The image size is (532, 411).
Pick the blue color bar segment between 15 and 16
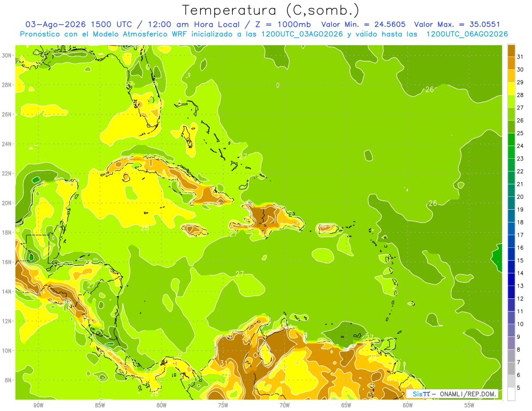pyautogui.click(x=511, y=254)
